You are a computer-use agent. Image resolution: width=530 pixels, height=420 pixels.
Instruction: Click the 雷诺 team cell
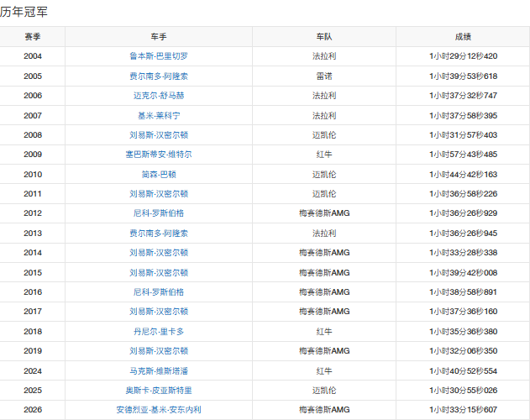click(x=324, y=76)
